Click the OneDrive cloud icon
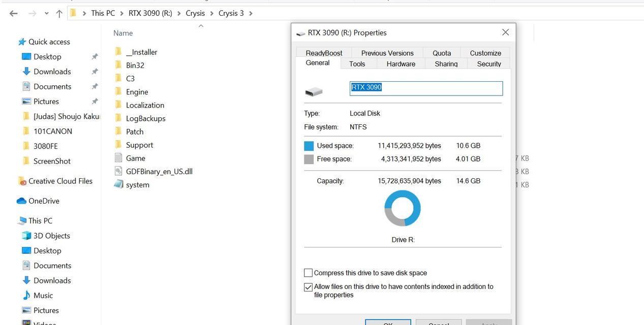Image resolution: width=644 pixels, height=325 pixels. pos(21,201)
